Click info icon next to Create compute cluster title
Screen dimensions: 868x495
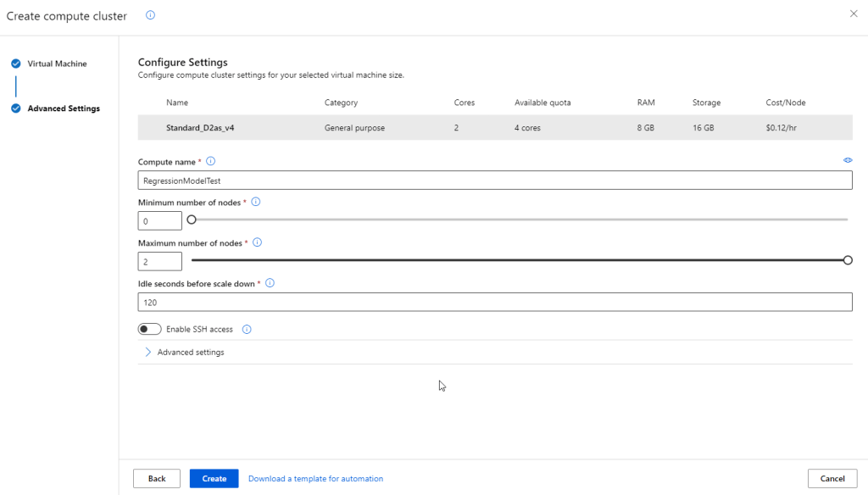150,15
